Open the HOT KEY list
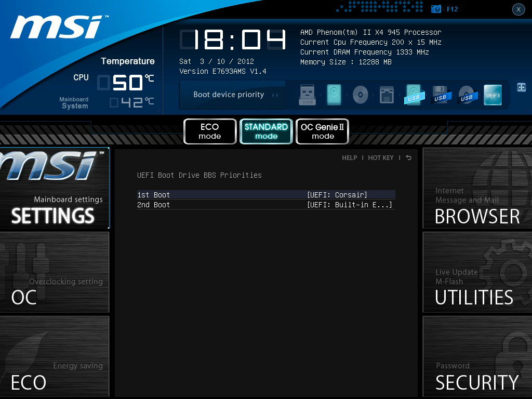The height and width of the screenshot is (399, 532). tap(381, 158)
